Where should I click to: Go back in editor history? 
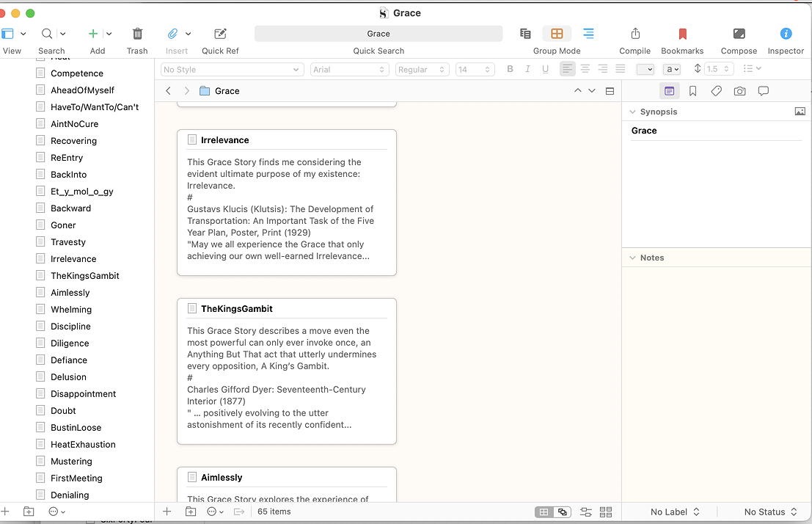coord(168,91)
